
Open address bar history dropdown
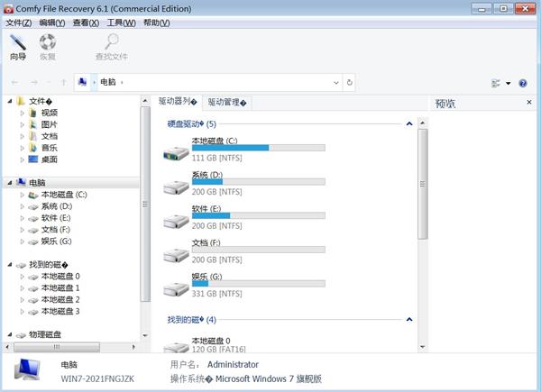(337, 83)
